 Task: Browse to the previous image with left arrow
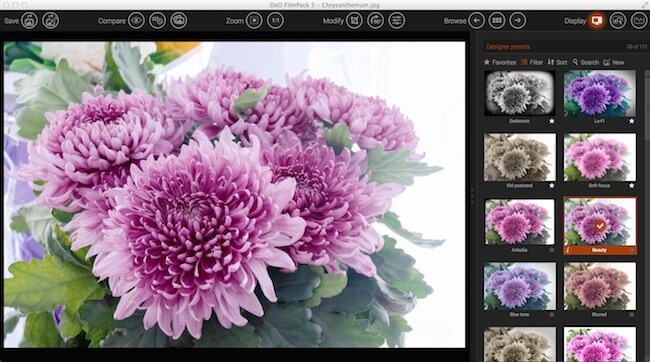click(x=476, y=20)
